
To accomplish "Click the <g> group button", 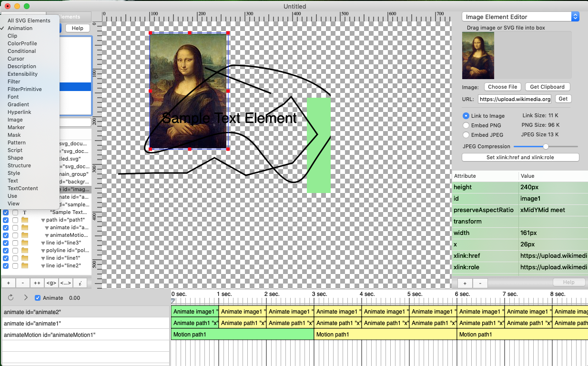I will (51, 283).
